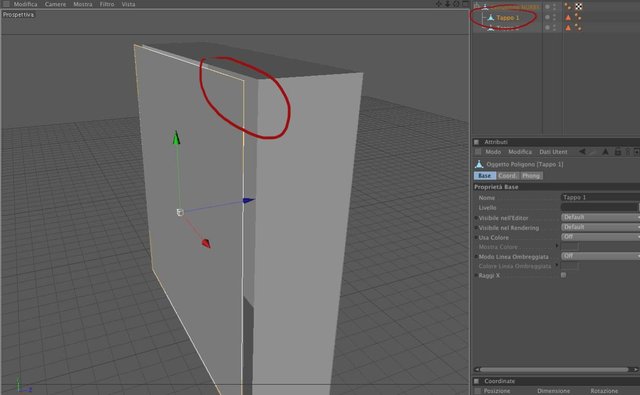Open the Visibile nel Rendering dropdown
Viewport: 640px width, 395px height.
click(x=600, y=227)
